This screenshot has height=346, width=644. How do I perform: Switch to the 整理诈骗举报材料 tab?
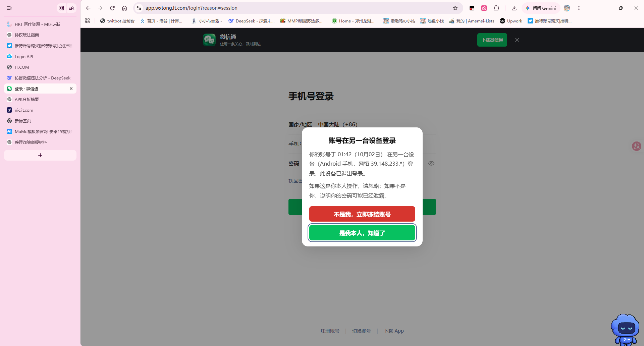coord(40,142)
